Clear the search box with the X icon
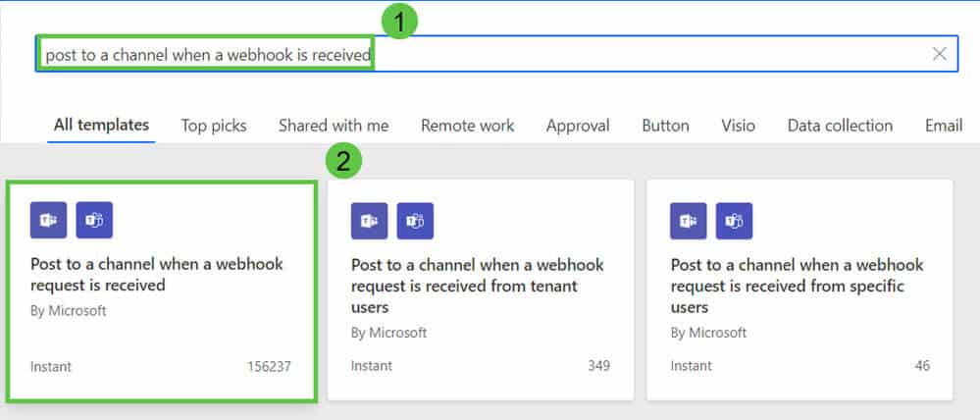Image resolution: width=980 pixels, height=420 pixels. point(939,54)
